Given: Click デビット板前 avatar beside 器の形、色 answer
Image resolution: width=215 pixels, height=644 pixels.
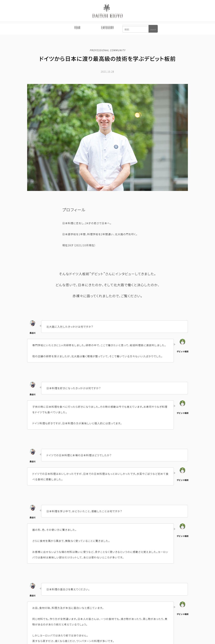Looking at the screenshot, I should tap(183, 526).
